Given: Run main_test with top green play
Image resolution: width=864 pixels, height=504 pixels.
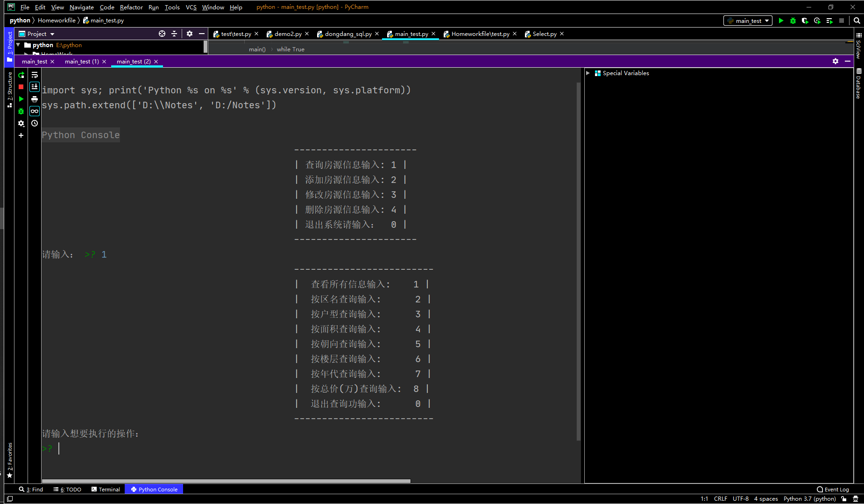Looking at the screenshot, I should click(x=781, y=21).
